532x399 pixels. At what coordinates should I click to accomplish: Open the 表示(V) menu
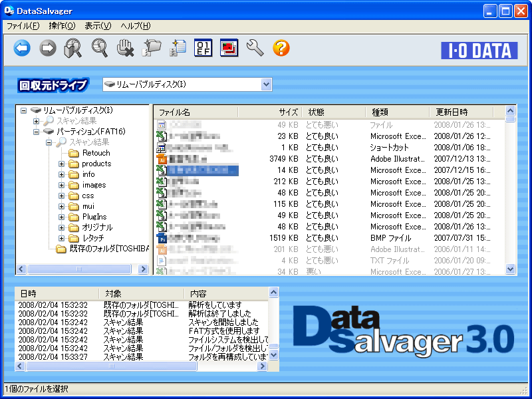click(x=98, y=26)
